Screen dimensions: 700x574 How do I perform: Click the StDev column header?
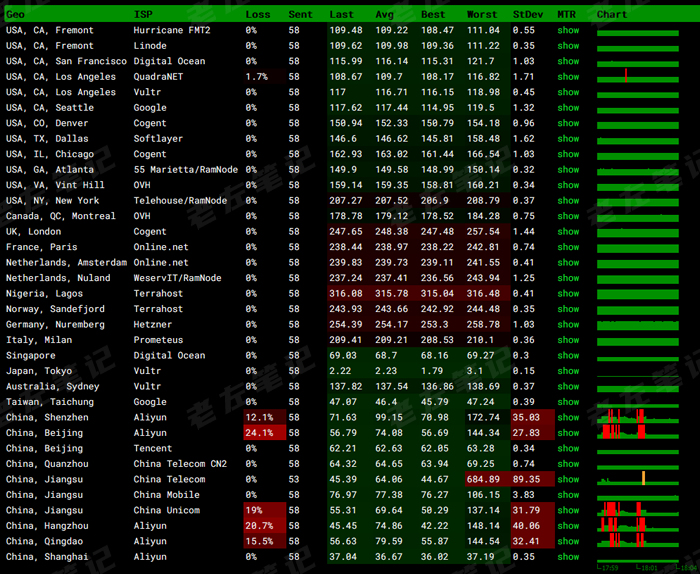528,14
